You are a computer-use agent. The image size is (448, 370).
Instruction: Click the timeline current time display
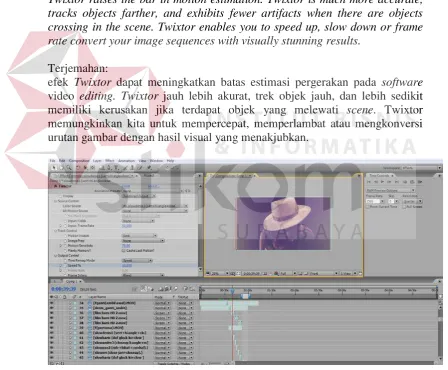[64, 289]
